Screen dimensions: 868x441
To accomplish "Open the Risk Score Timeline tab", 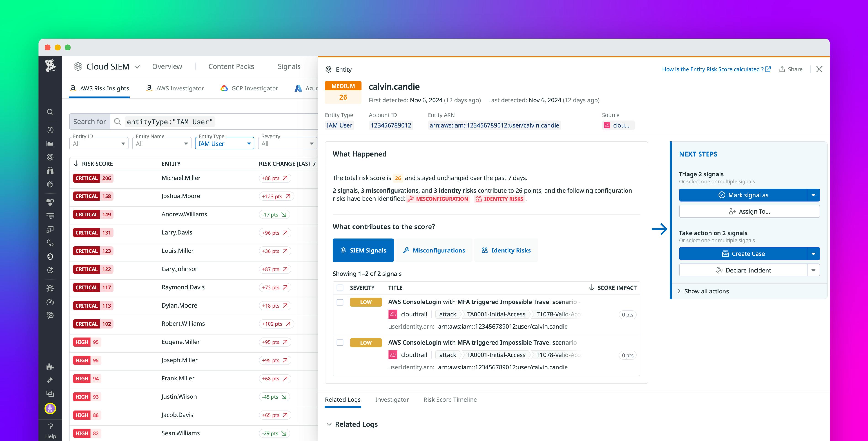I will pyautogui.click(x=450, y=400).
